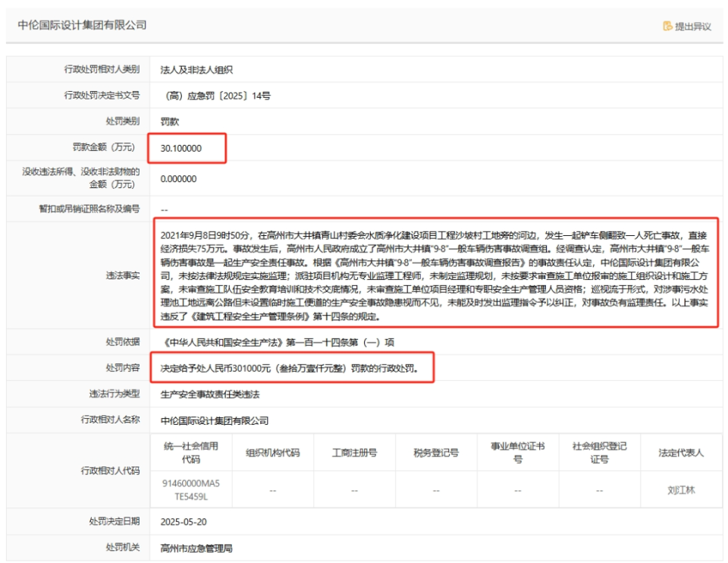The height and width of the screenshot is (563, 728).
Task: Click the 法定代表人 column header
Action: 681,453
